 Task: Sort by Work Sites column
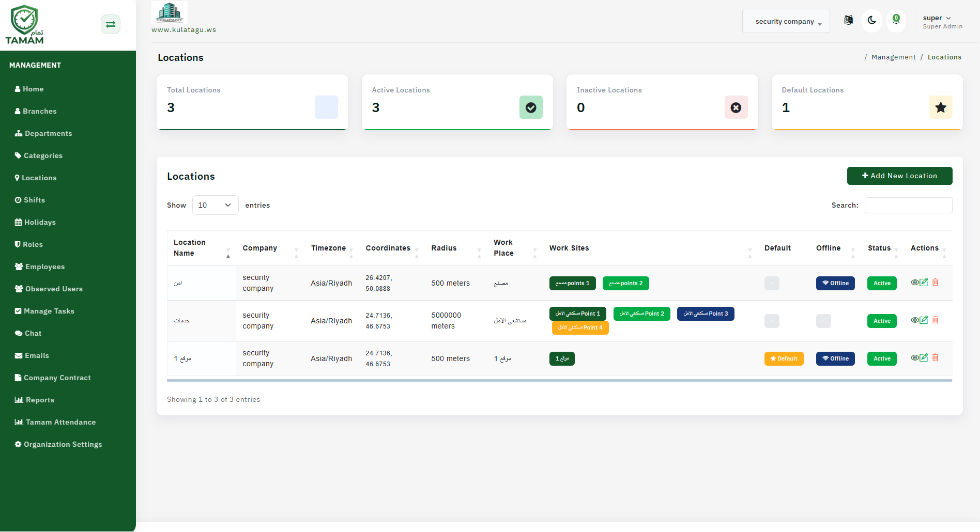coord(650,248)
